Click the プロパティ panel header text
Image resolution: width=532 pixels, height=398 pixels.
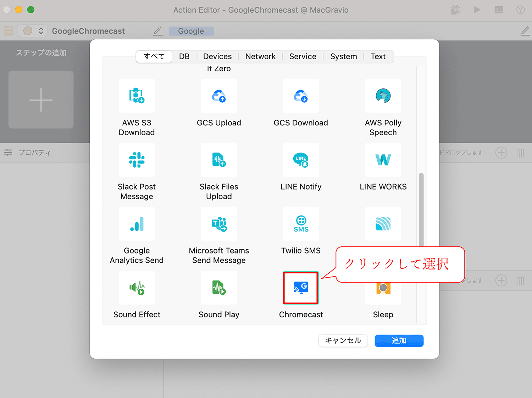35,153
